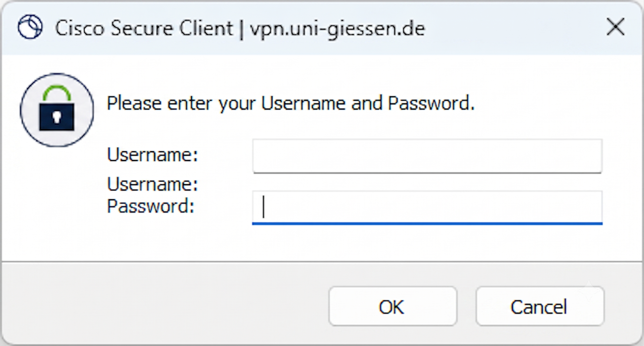Screen dimensions: 644x346
Task: Focus the Username input field
Action: [x=427, y=156]
